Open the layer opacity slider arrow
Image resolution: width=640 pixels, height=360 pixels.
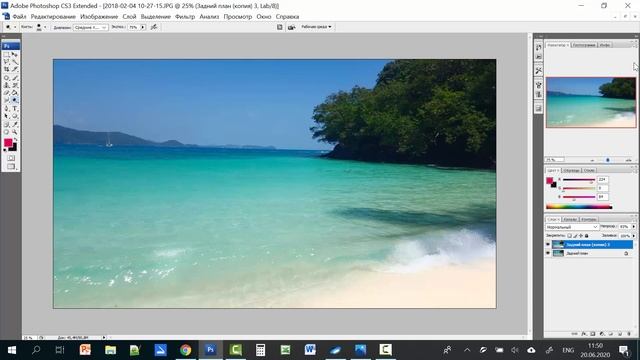(x=633, y=227)
